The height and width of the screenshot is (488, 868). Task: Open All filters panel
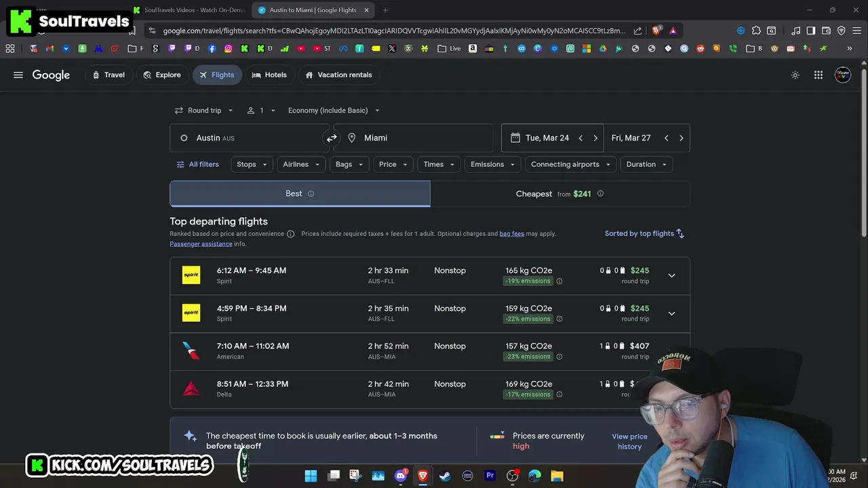197,165
